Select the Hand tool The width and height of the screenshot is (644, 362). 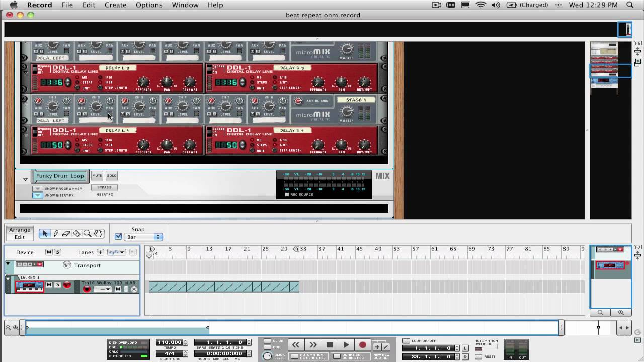tap(98, 234)
